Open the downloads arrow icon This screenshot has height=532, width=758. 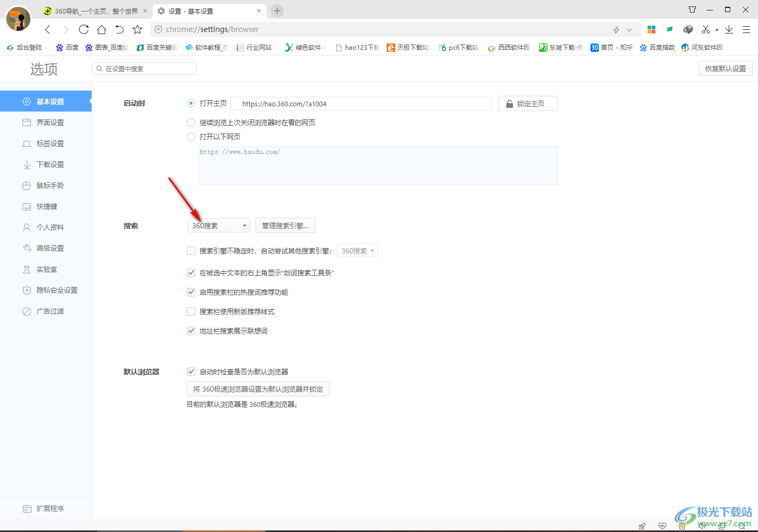click(729, 30)
